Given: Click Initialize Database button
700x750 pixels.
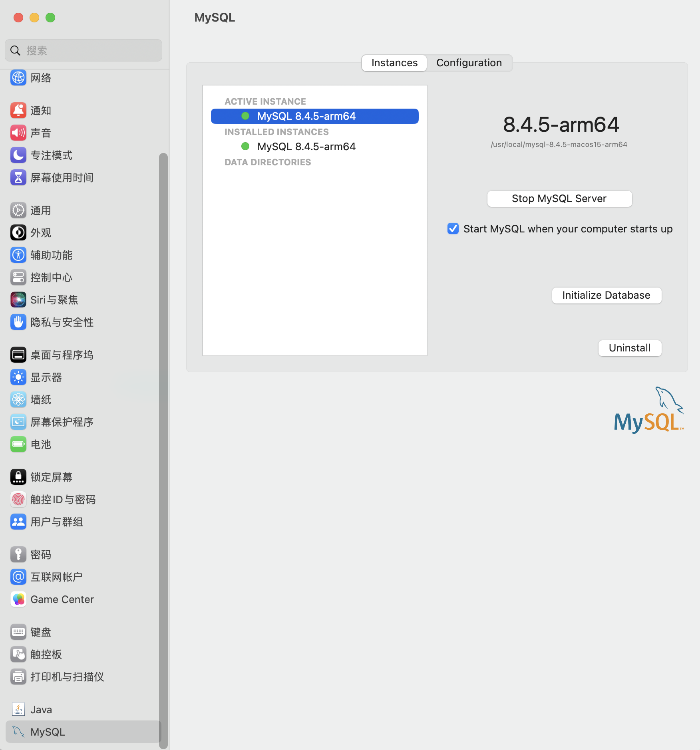Looking at the screenshot, I should 607,295.
